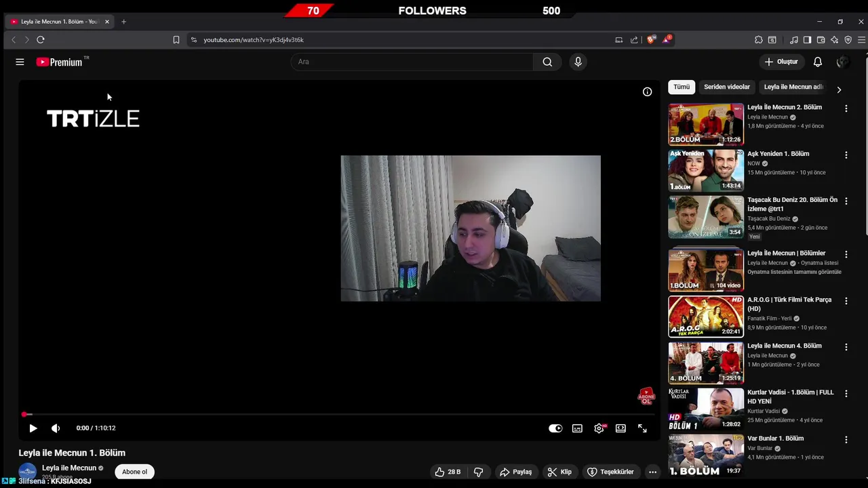
Task: Select Seriden videolar filter chip
Action: [x=727, y=87]
